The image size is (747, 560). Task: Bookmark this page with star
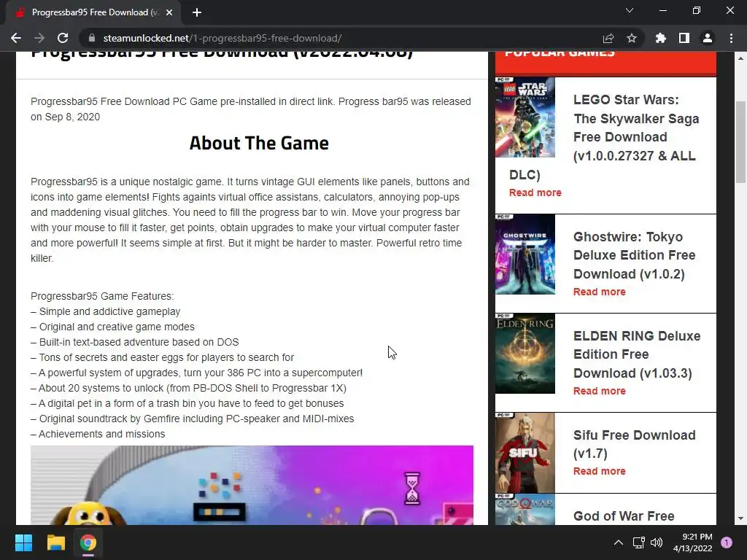(632, 38)
